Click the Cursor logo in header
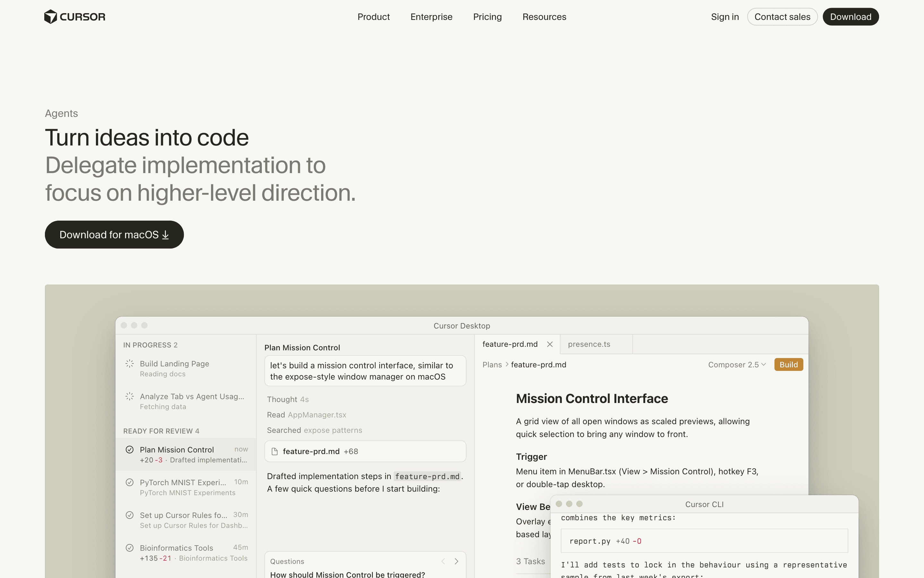 (75, 17)
